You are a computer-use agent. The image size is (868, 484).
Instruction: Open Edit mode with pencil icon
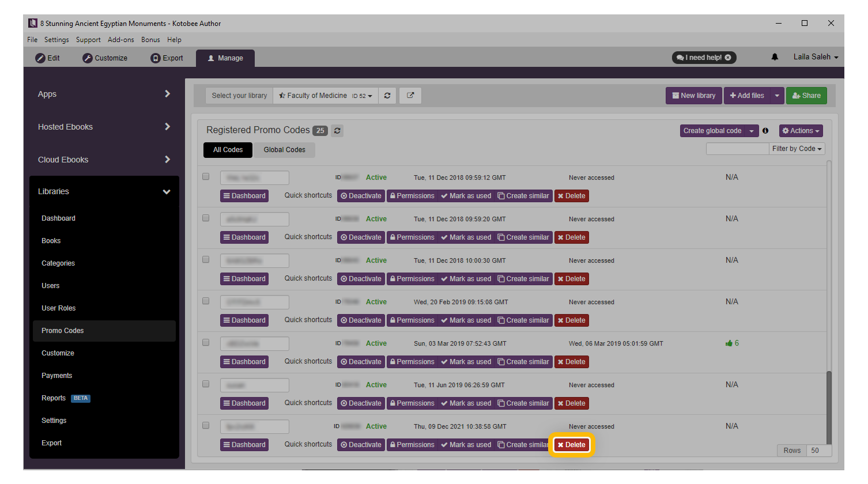(47, 58)
